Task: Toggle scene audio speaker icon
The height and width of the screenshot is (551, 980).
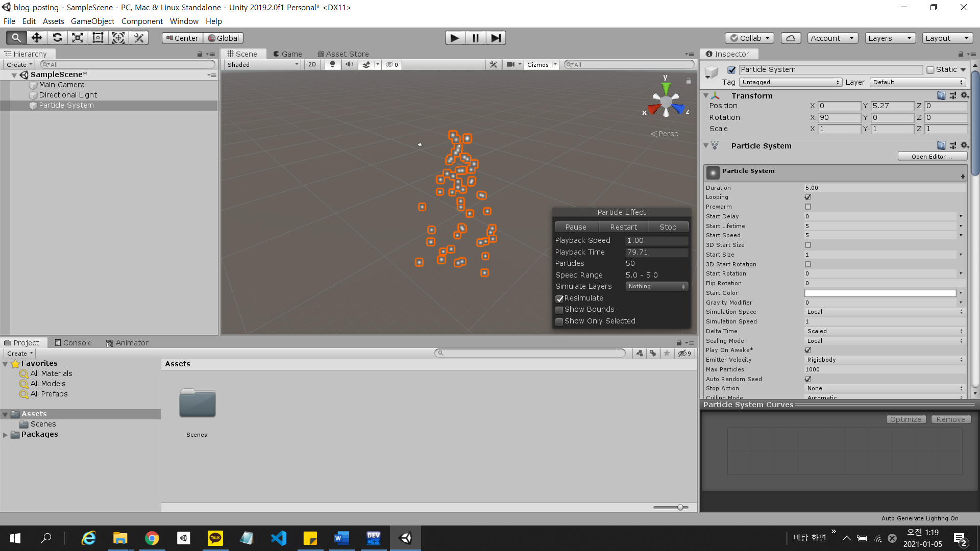Action: point(349,65)
